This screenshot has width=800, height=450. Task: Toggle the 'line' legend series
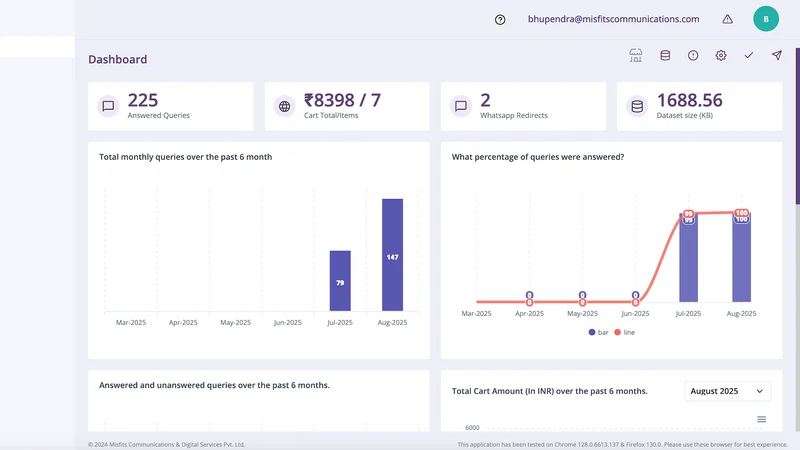coord(624,332)
